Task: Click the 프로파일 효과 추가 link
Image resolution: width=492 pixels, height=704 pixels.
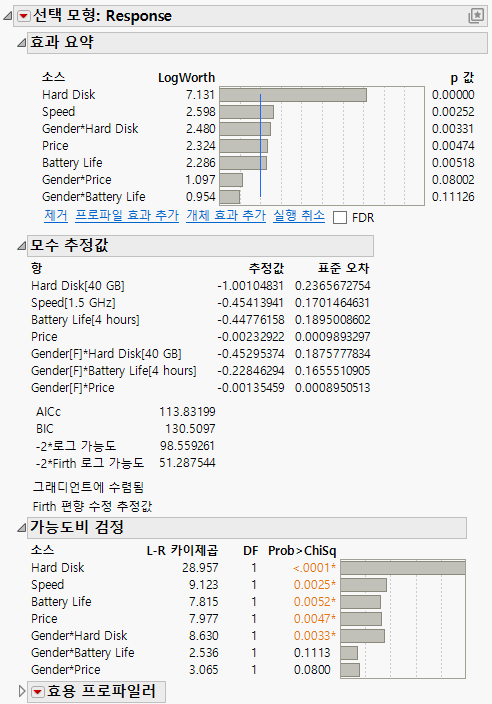Action: click(127, 216)
